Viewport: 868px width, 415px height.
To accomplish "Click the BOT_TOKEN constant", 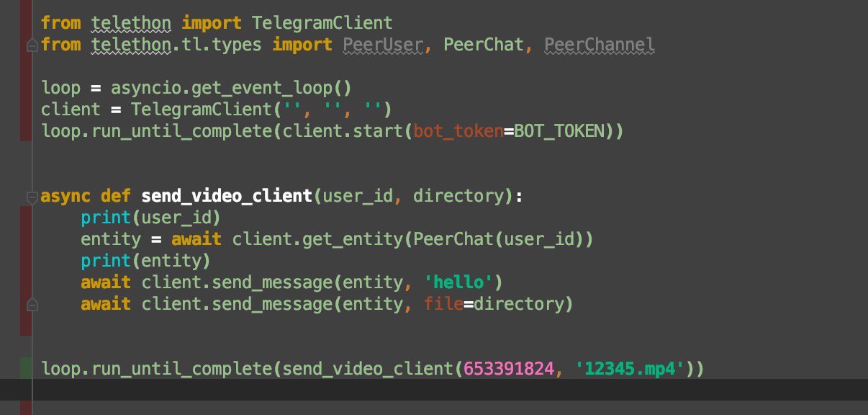I will click(559, 131).
